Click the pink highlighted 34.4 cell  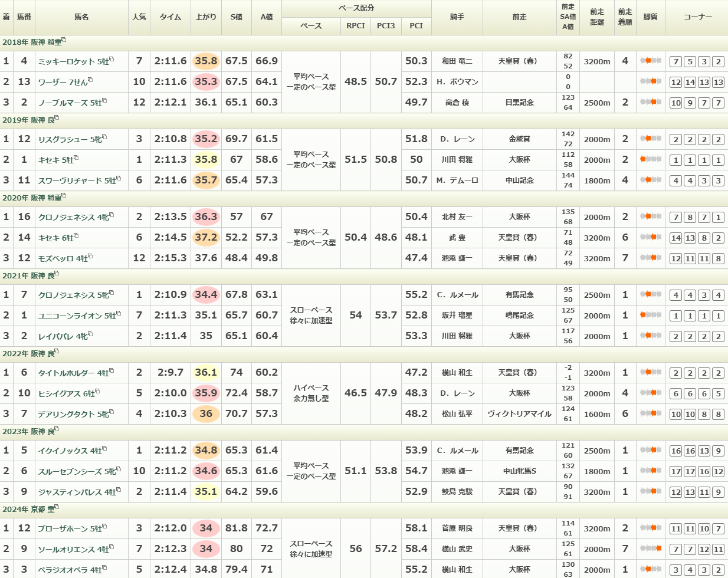tap(206, 294)
